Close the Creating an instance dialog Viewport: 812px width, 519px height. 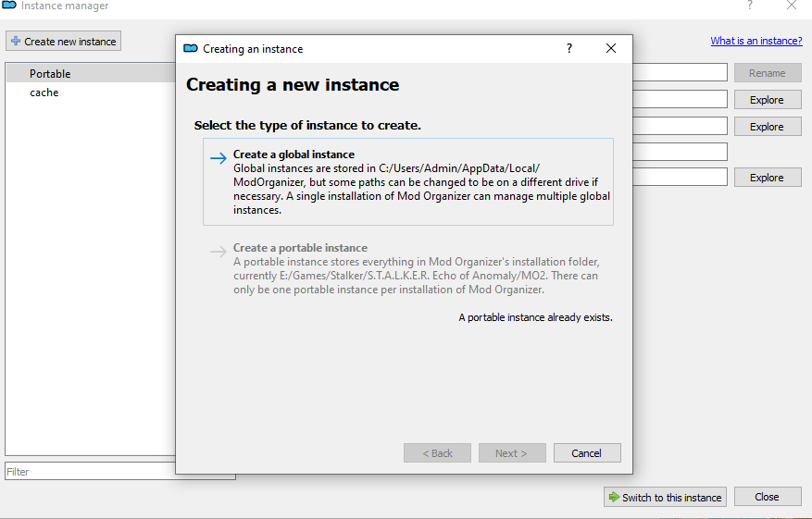pos(611,49)
